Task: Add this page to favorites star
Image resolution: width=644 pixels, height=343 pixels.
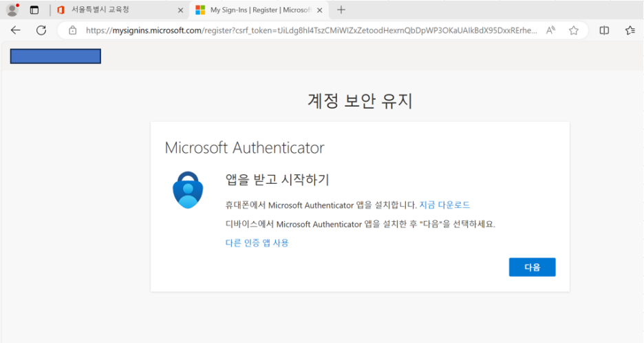Action: tap(573, 30)
